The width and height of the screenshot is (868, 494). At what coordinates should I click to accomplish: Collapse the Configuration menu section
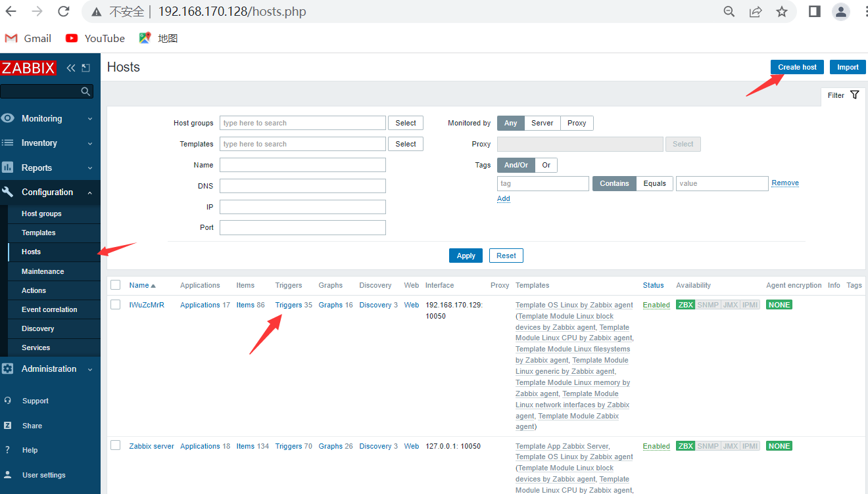click(x=50, y=192)
